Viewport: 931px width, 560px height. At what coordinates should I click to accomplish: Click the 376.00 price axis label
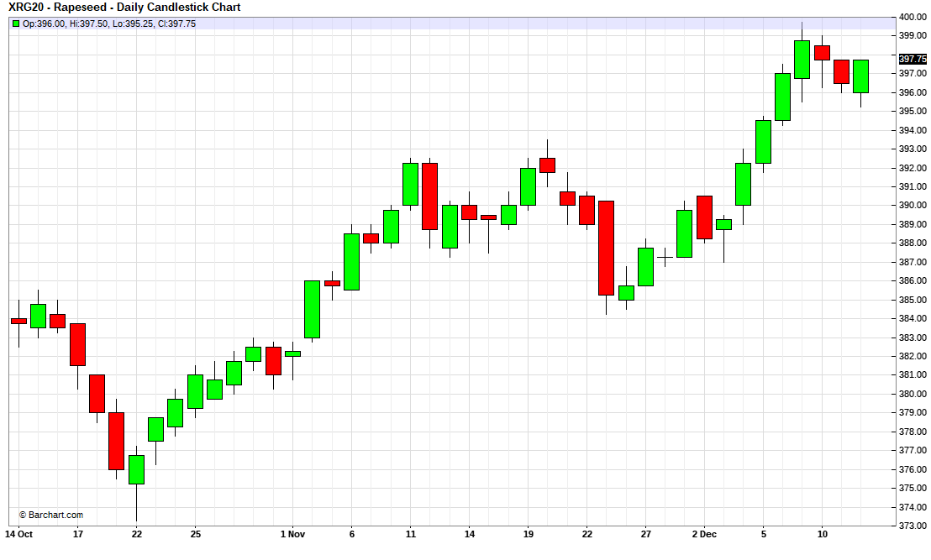[913, 469]
